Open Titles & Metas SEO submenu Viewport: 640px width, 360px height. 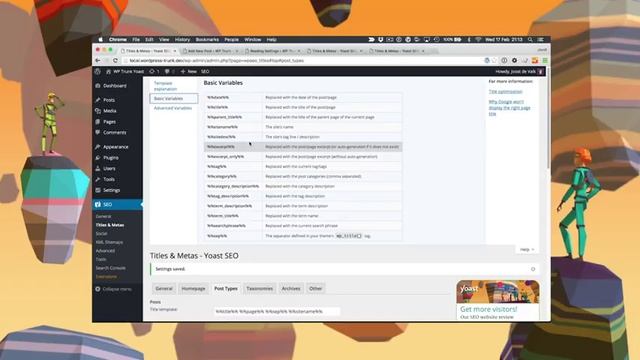click(110, 225)
